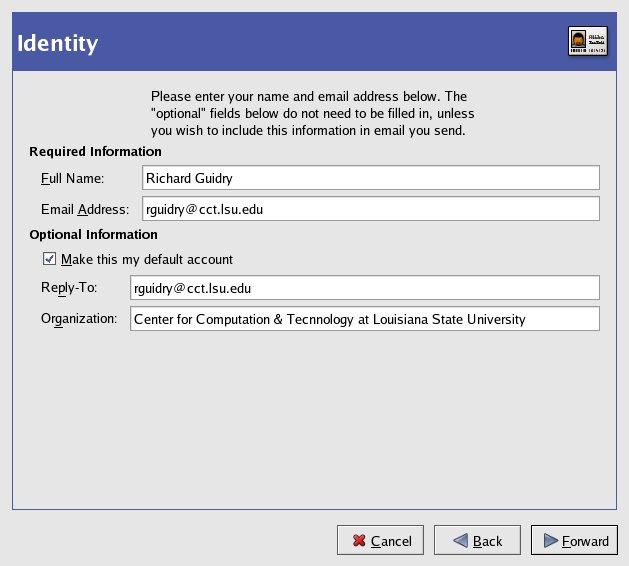Click the Evolution icon in the Identity header
The image size is (629, 566).
coord(580,42)
